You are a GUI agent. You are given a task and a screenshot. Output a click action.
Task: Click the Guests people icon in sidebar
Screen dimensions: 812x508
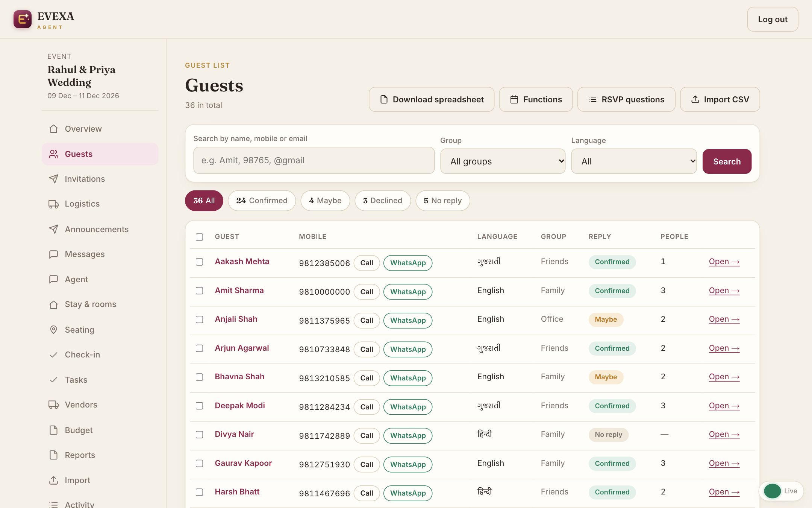54,154
